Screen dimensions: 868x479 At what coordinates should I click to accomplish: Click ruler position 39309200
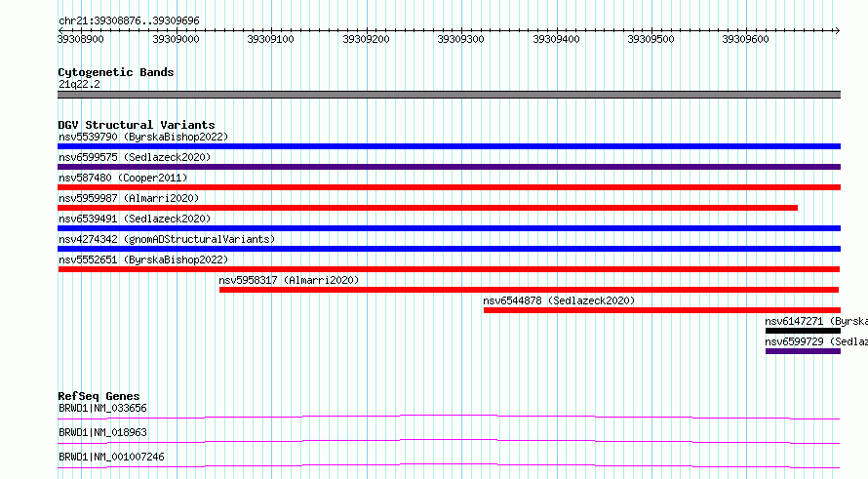[x=366, y=39]
